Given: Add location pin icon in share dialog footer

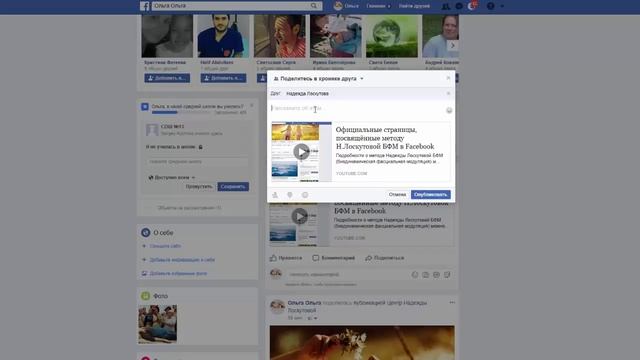Looking at the screenshot, I should pos(290,195).
